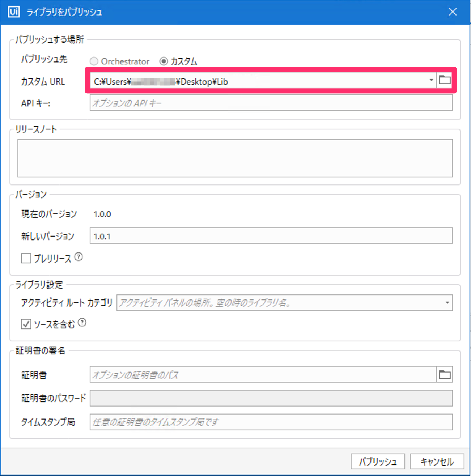
Task: Select the Orchestrator radio button
Action: (94, 61)
